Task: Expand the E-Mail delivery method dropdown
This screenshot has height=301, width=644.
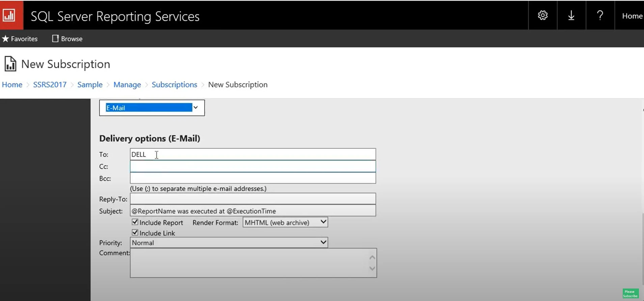Action: pyautogui.click(x=195, y=108)
